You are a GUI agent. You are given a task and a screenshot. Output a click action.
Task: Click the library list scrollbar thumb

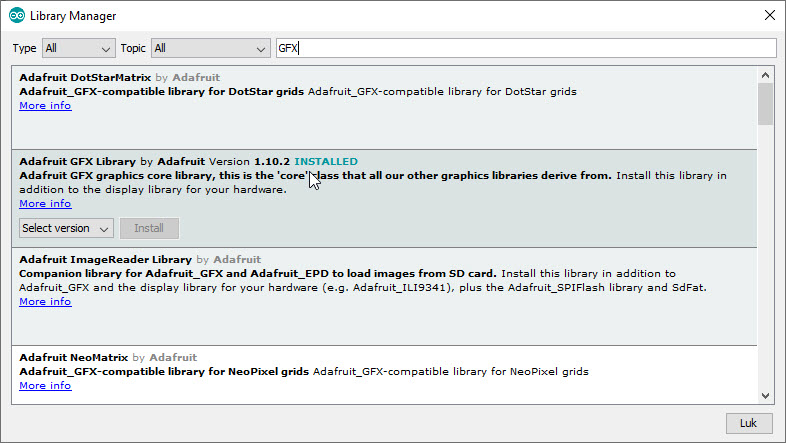point(765,104)
